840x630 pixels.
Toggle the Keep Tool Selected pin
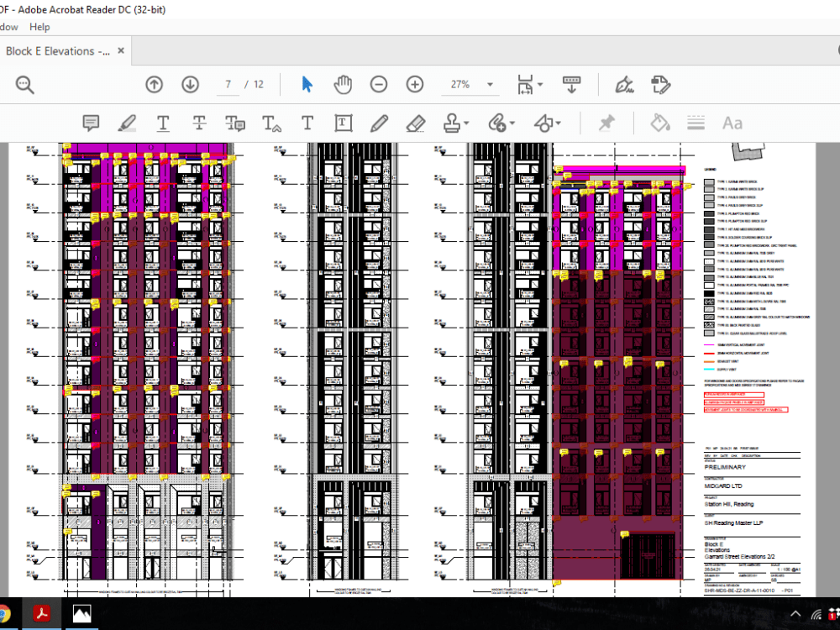tap(606, 123)
